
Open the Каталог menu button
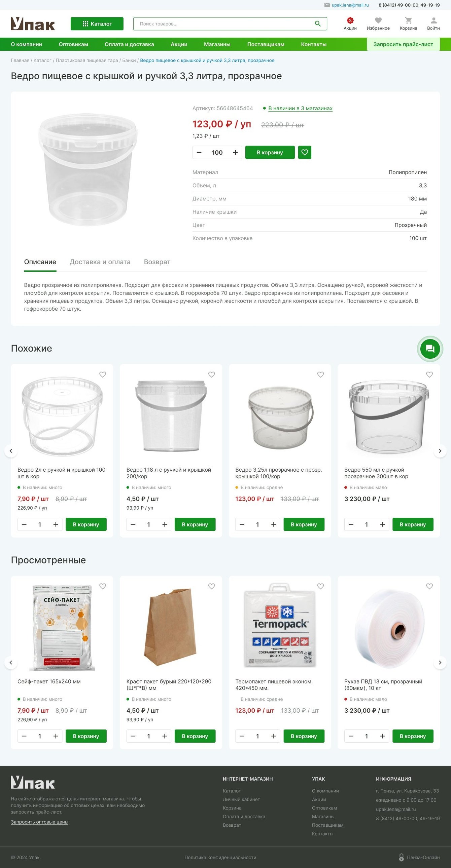[97, 24]
